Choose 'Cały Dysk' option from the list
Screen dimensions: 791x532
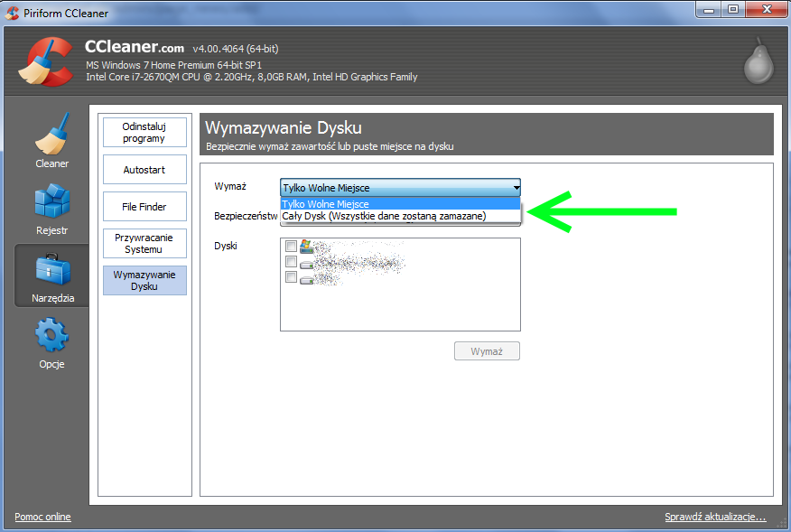click(400, 216)
